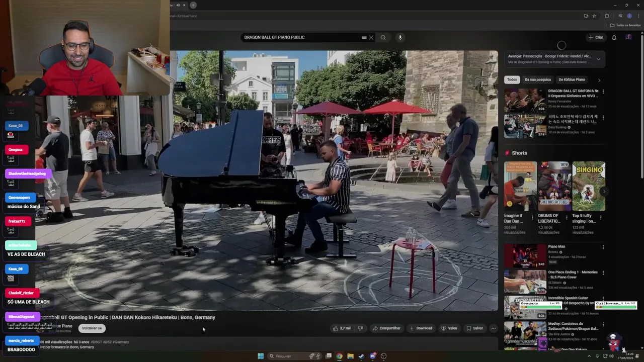This screenshot has width=644, height=362.
Task: Click the browser media control icon
Action: [620, 16]
